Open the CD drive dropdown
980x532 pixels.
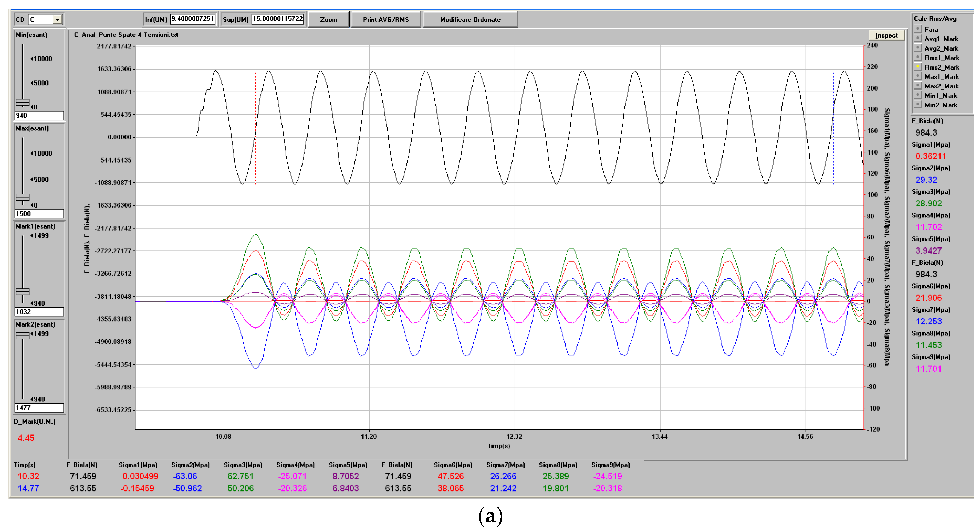point(58,19)
